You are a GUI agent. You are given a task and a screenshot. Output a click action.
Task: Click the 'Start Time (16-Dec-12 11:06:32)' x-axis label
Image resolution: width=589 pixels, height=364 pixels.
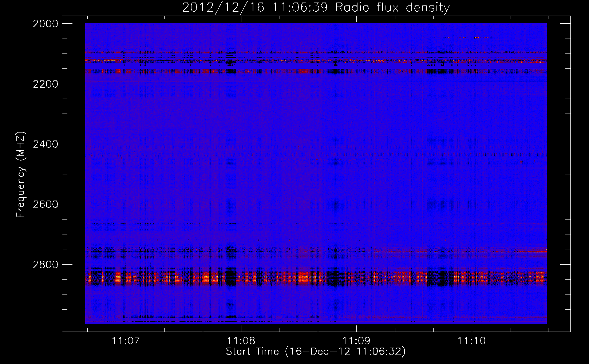316,352
